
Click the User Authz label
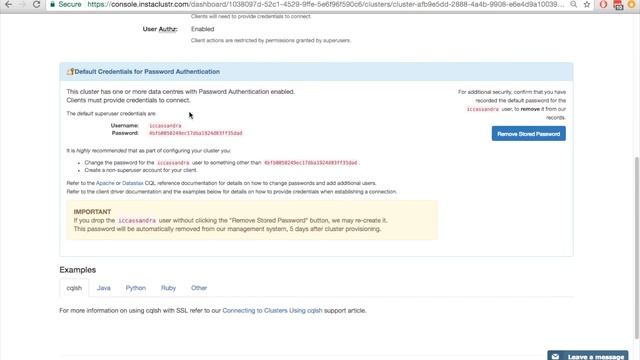pos(160,29)
